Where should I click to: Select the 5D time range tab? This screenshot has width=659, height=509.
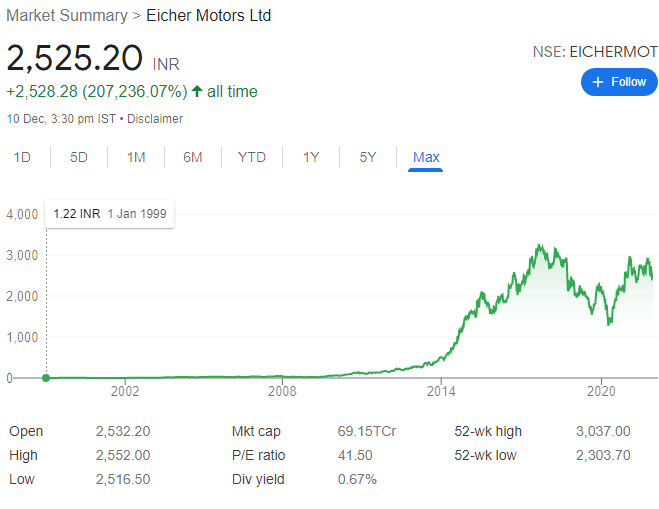point(79,157)
